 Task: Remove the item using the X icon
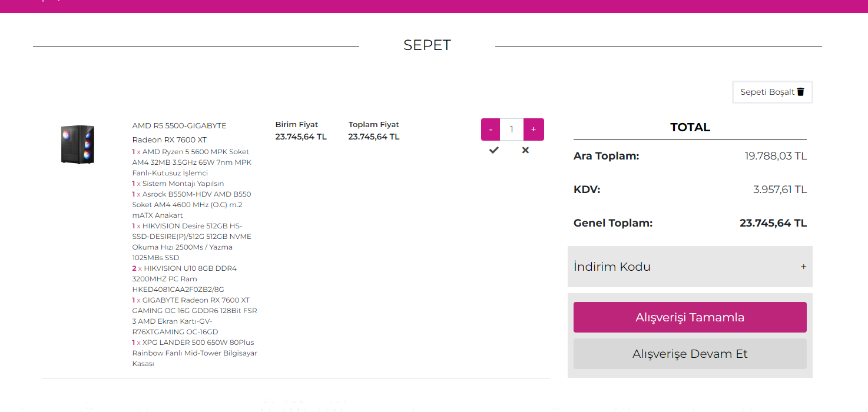(x=525, y=150)
